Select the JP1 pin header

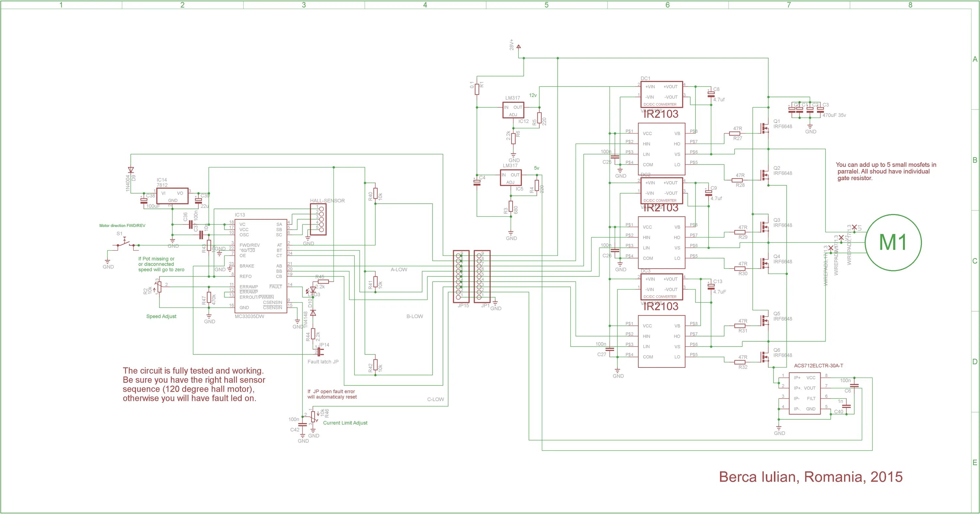[x=482, y=276]
